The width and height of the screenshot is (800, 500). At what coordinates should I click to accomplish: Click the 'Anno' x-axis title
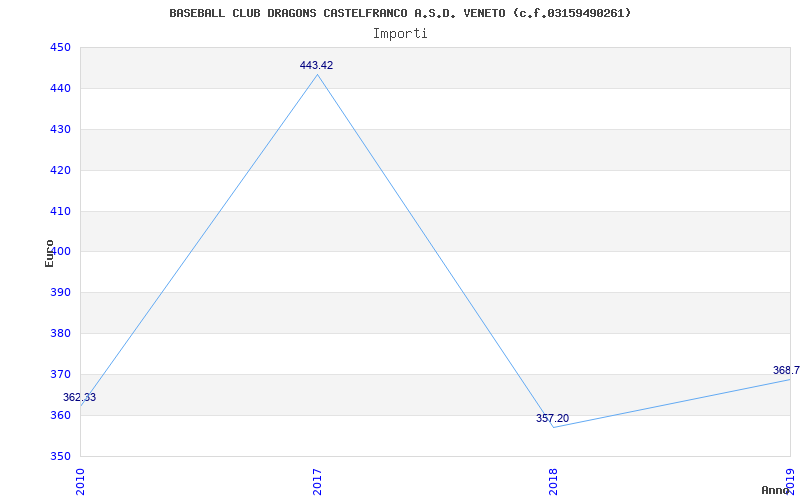click(775, 490)
